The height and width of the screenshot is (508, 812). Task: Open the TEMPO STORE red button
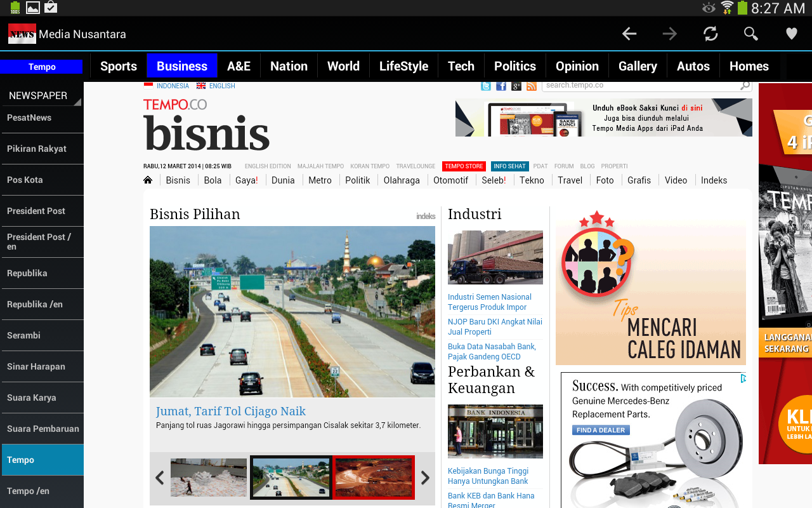[x=464, y=166]
